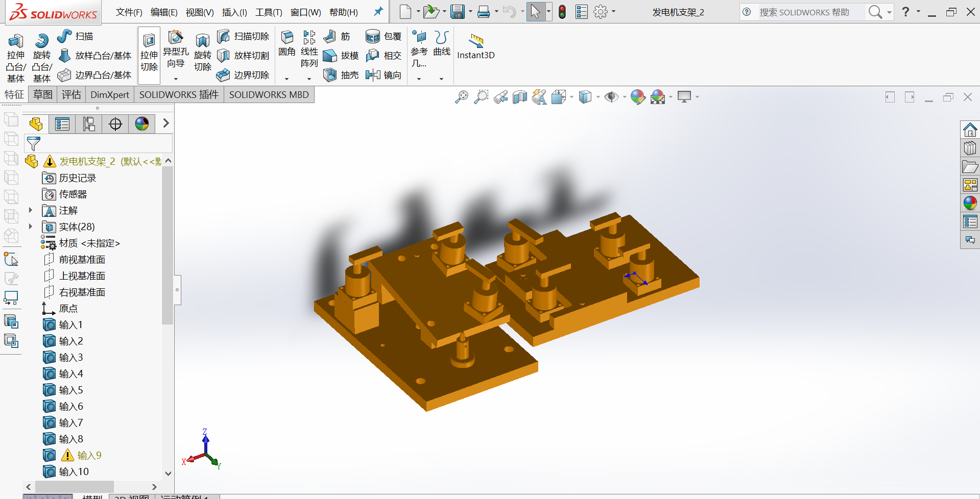Open the dropdown under 异型孔向导
This screenshot has height=499, width=980.
[176, 79]
